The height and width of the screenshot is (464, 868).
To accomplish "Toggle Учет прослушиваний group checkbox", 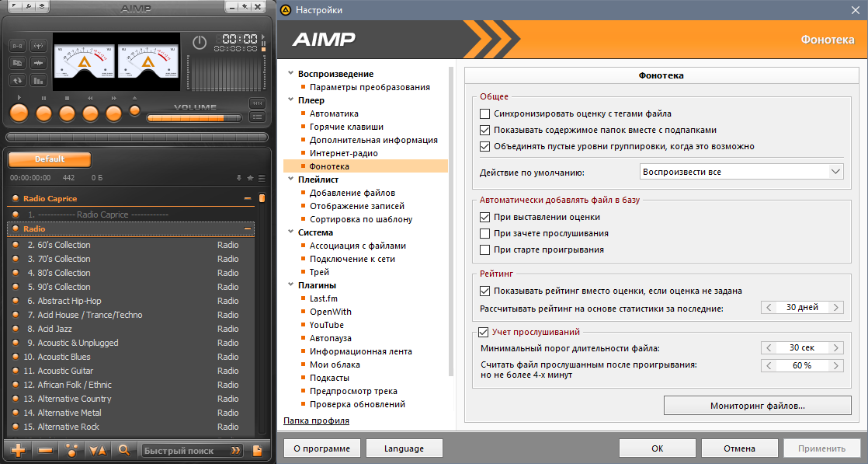I will coord(483,332).
